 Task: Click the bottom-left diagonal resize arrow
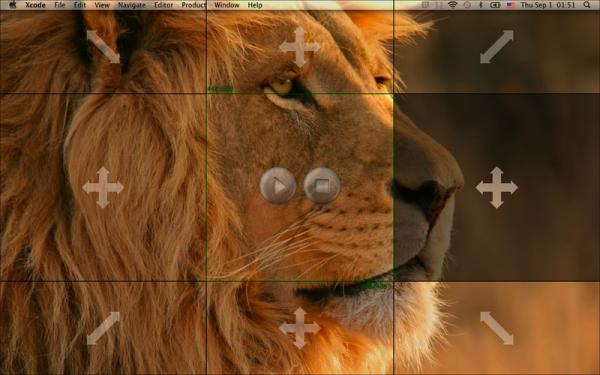103,328
